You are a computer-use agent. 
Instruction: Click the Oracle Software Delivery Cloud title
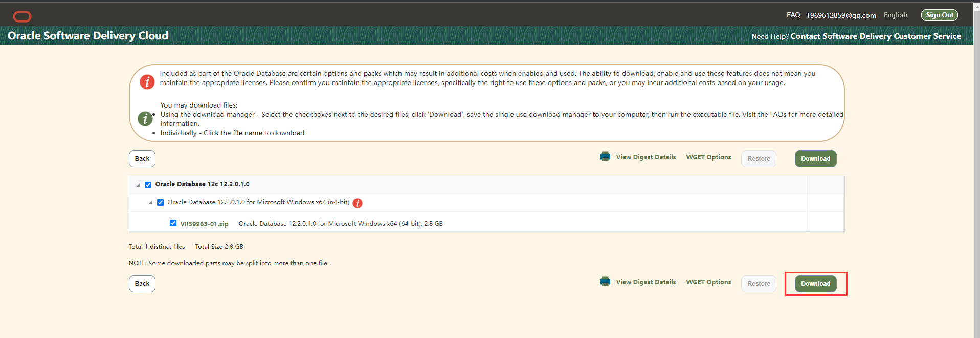[88, 36]
